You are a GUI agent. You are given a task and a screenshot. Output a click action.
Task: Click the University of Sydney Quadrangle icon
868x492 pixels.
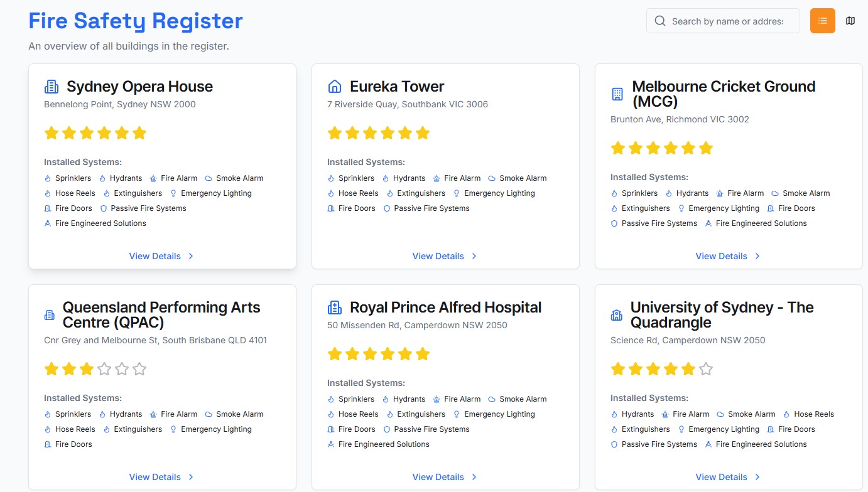616,315
